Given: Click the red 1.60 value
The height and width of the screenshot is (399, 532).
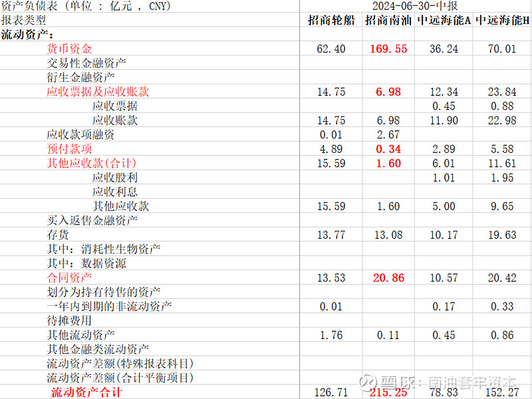Looking at the screenshot, I should point(388,163).
